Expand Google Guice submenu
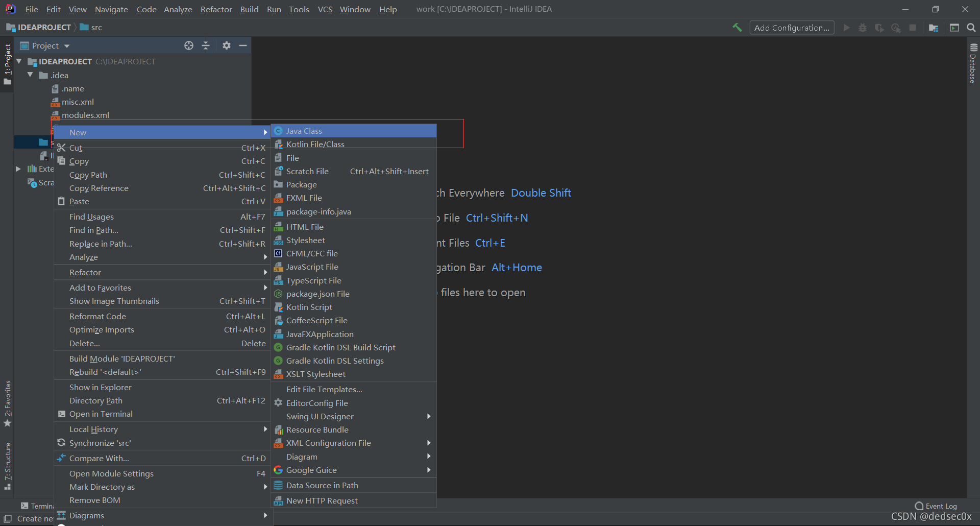This screenshot has height=526, width=980. 354,470
